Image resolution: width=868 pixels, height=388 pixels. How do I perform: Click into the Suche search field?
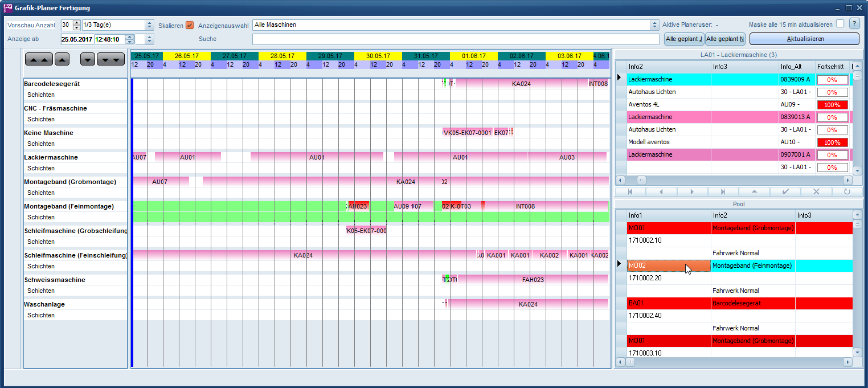click(455, 39)
